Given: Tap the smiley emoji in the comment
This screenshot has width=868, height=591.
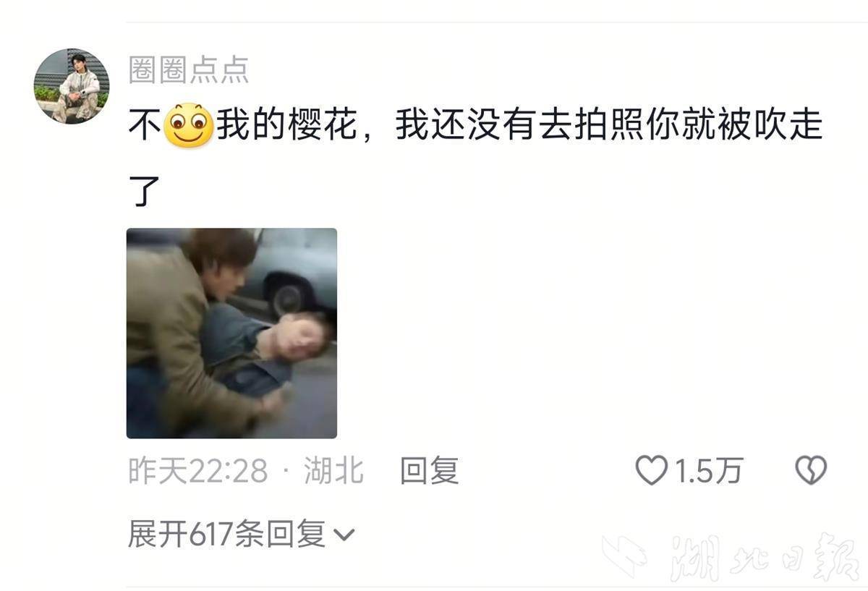Looking at the screenshot, I should 188,126.
